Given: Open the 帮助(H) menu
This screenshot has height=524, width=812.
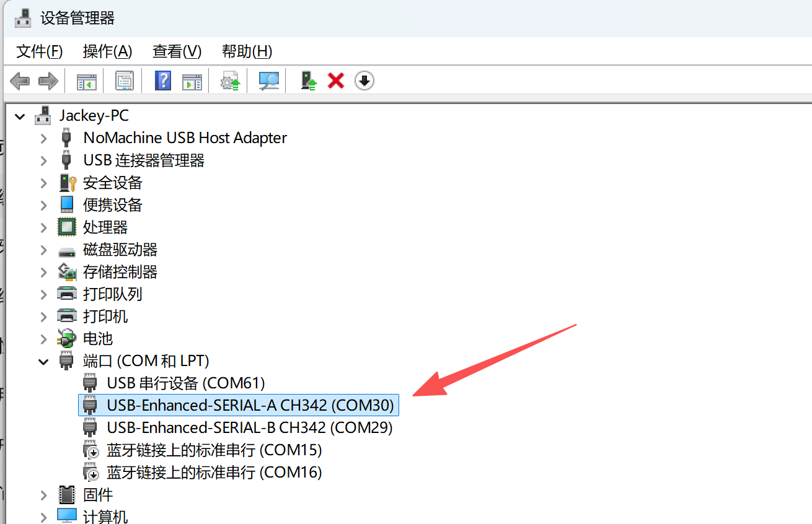Looking at the screenshot, I should point(247,51).
